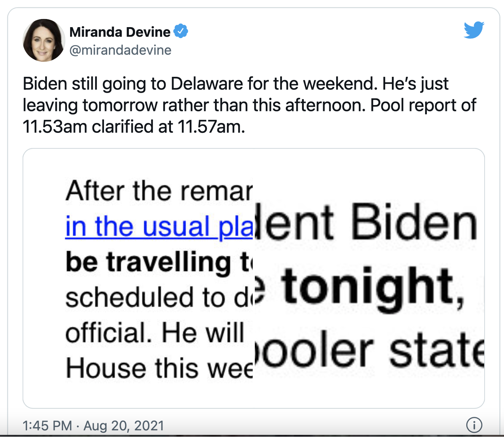Screen dimensions: 504x437
Task: Open the tweet info icon
Action: (474, 425)
